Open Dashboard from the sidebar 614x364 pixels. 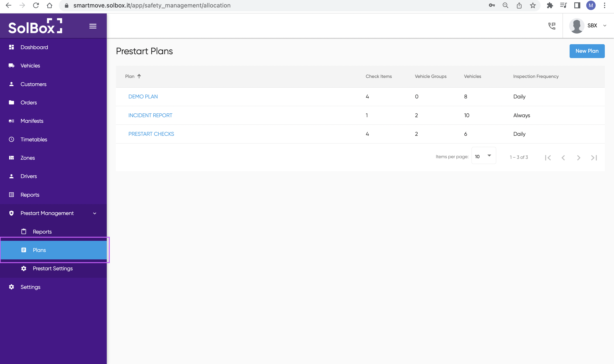pyautogui.click(x=53, y=47)
